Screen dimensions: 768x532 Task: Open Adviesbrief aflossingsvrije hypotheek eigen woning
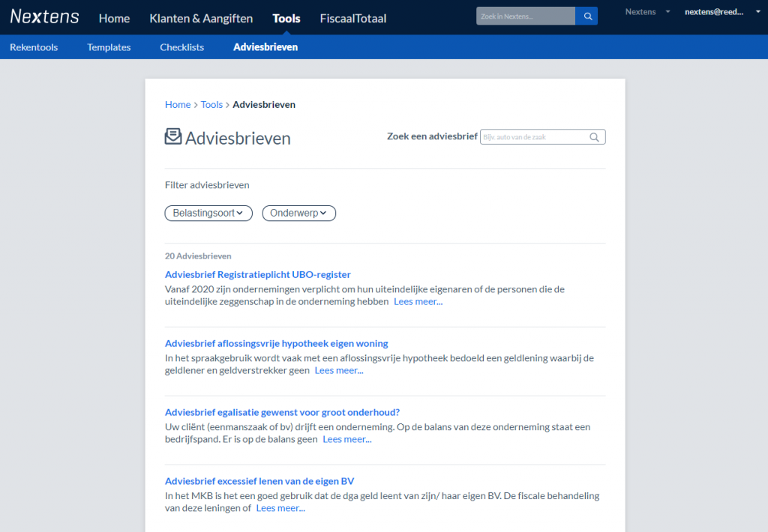click(x=276, y=344)
